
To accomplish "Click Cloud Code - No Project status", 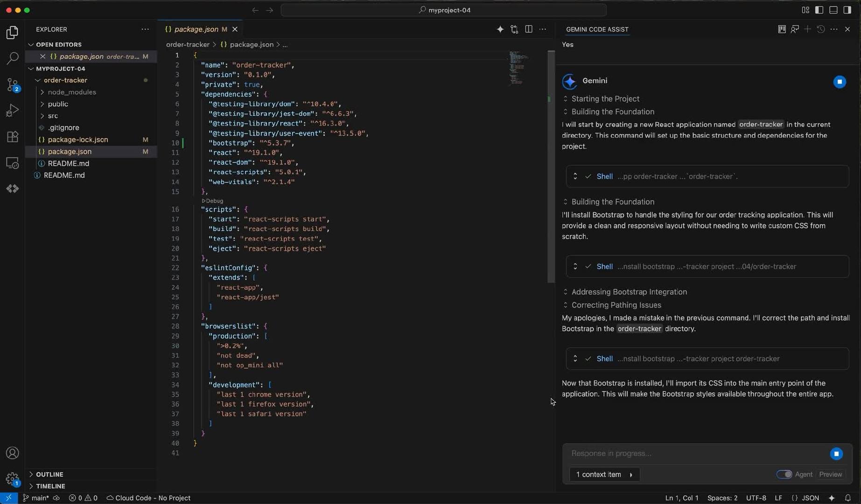I will (149, 498).
